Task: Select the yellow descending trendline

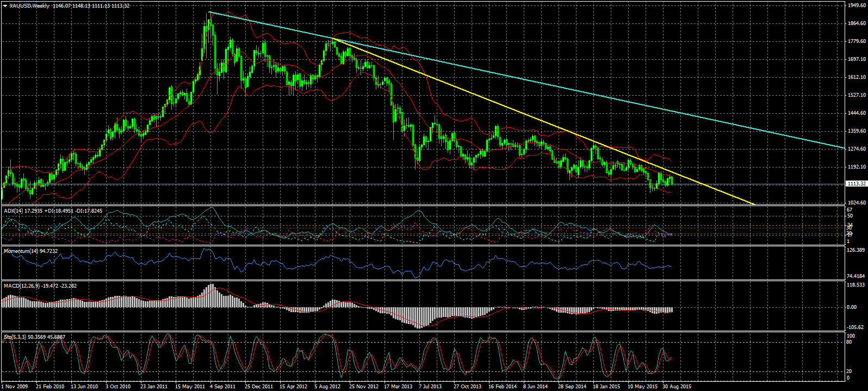Action: coord(489,96)
